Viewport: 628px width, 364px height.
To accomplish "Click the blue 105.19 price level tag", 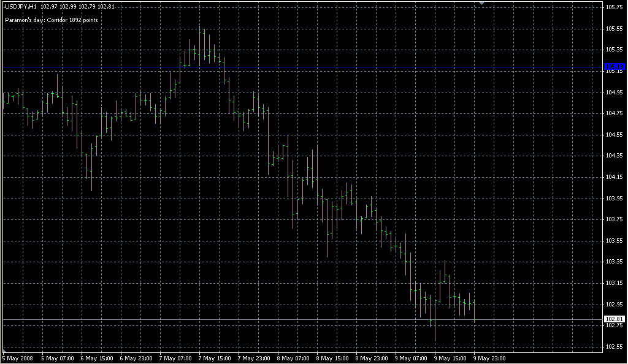I will point(614,66).
